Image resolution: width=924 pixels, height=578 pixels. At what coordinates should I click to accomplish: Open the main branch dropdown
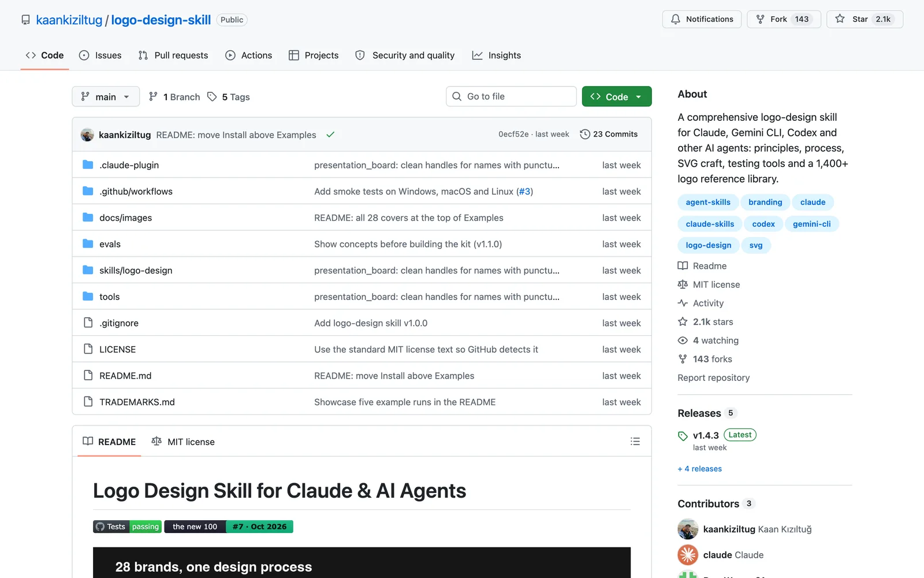(x=106, y=97)
